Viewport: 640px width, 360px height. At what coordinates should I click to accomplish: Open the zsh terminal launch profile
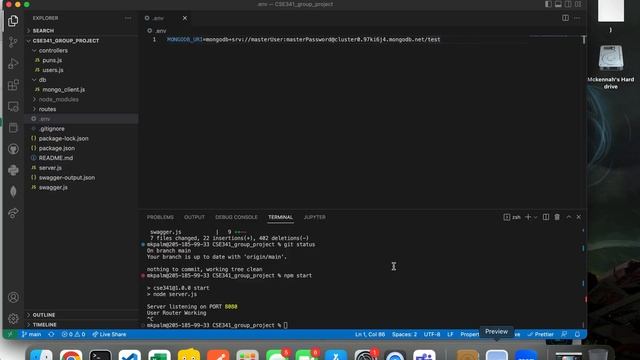[512, 217]
